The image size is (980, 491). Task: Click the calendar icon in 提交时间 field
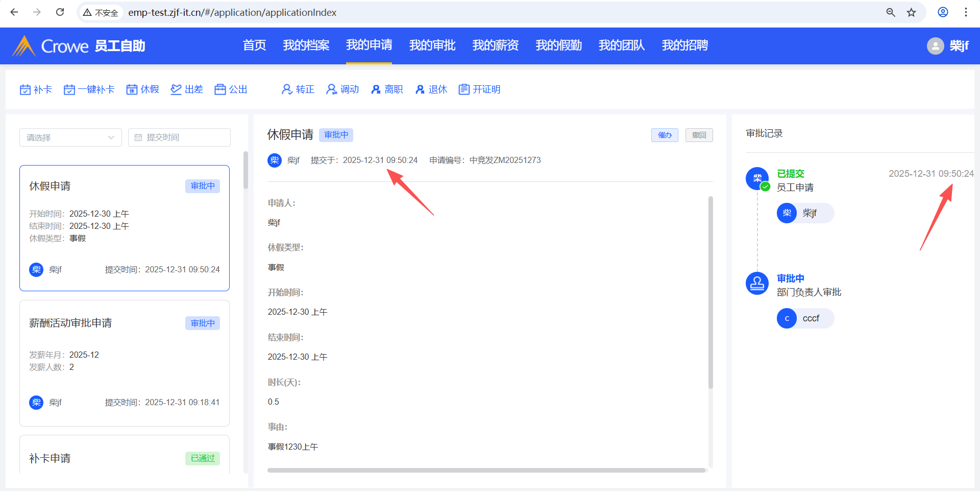[138, 137]
